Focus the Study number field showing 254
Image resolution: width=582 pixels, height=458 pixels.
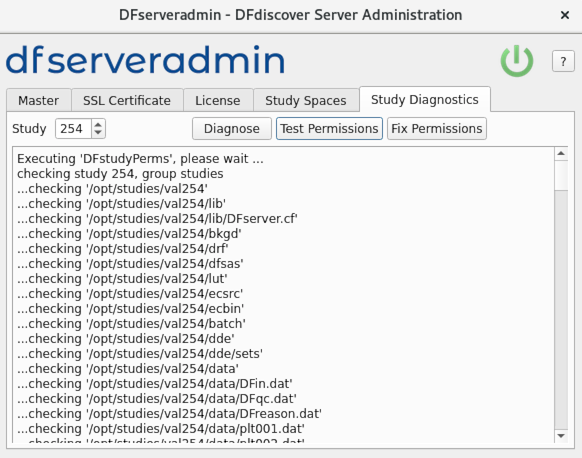point(73,129)
